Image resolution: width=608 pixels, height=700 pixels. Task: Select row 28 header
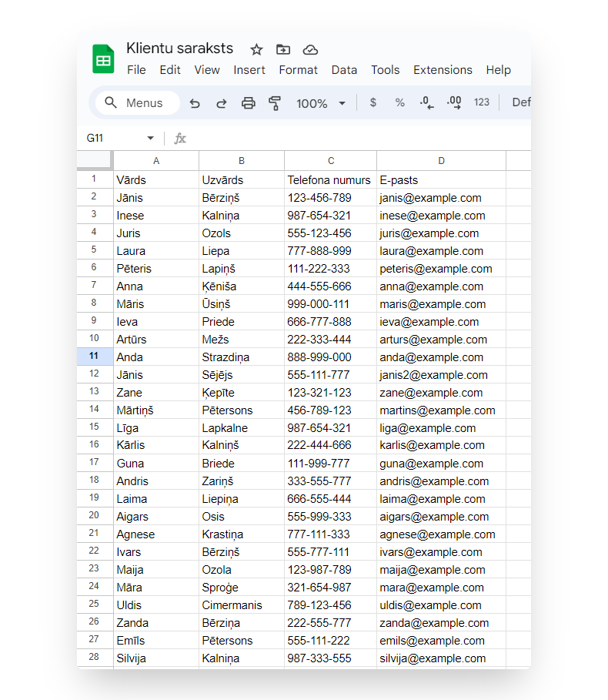[x=95, y=657]
